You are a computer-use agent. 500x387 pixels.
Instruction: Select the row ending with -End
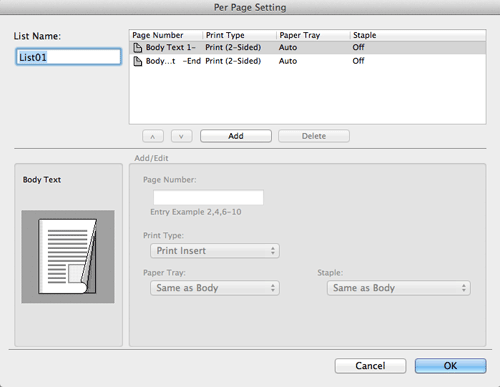click(x=307, y=61)
